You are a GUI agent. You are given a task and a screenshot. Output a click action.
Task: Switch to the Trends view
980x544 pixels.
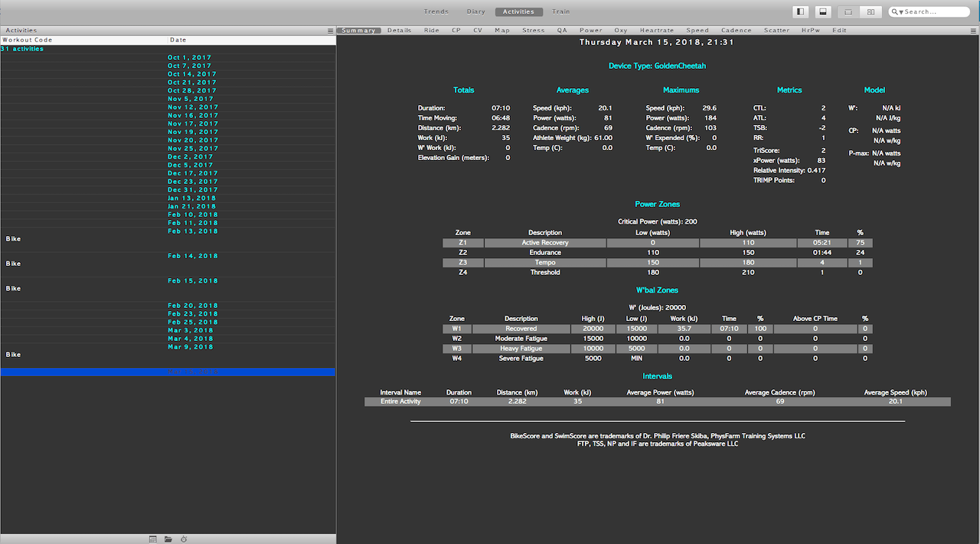coord(436,11)
